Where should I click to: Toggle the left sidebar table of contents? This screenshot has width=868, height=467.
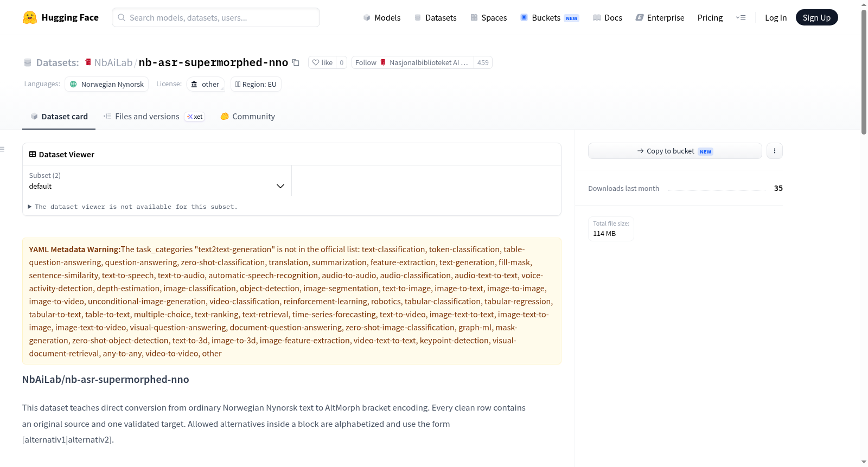click(x=3, y=149)
